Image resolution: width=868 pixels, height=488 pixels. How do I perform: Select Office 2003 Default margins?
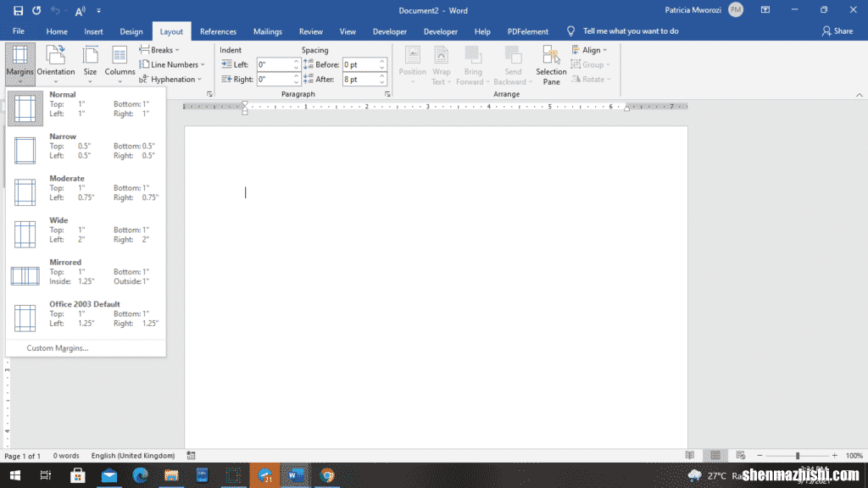coord(86,318)
